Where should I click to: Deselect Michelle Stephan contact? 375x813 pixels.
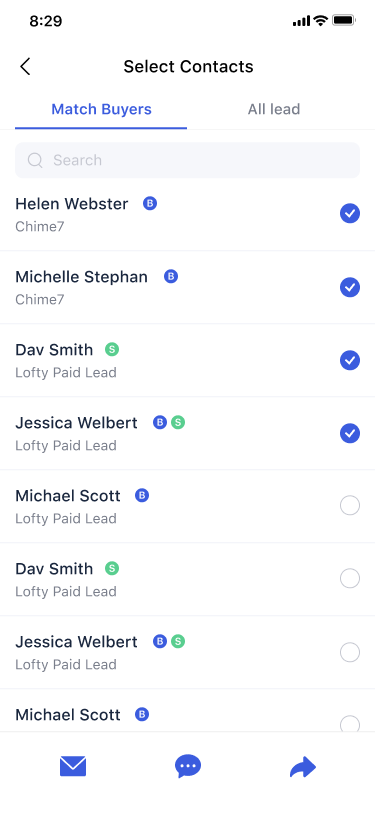click(350, 287)
